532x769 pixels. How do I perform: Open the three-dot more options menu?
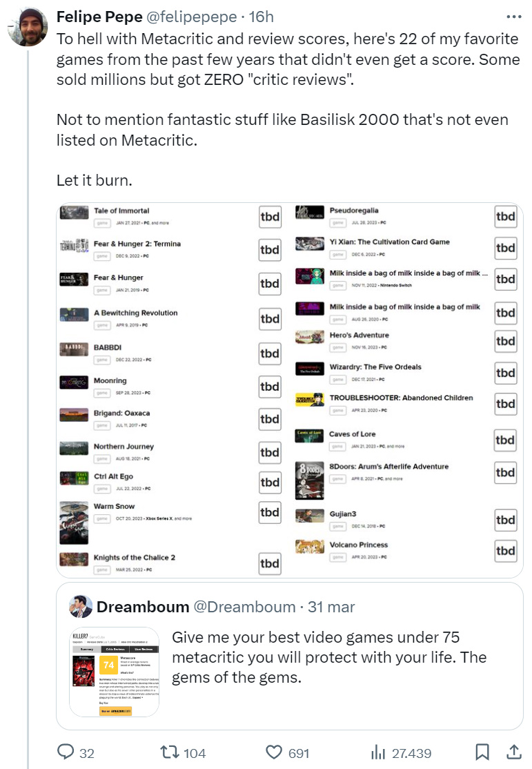[514, 17]
